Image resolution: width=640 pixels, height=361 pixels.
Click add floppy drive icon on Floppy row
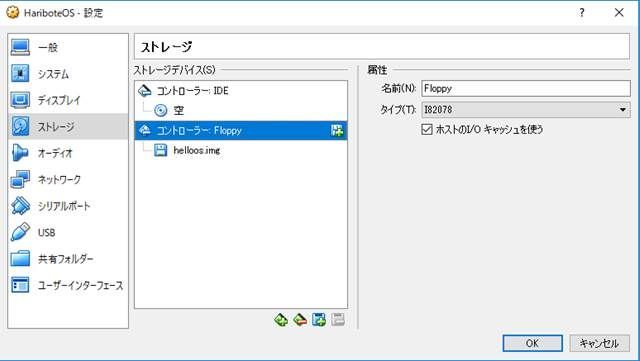(337, 131)
